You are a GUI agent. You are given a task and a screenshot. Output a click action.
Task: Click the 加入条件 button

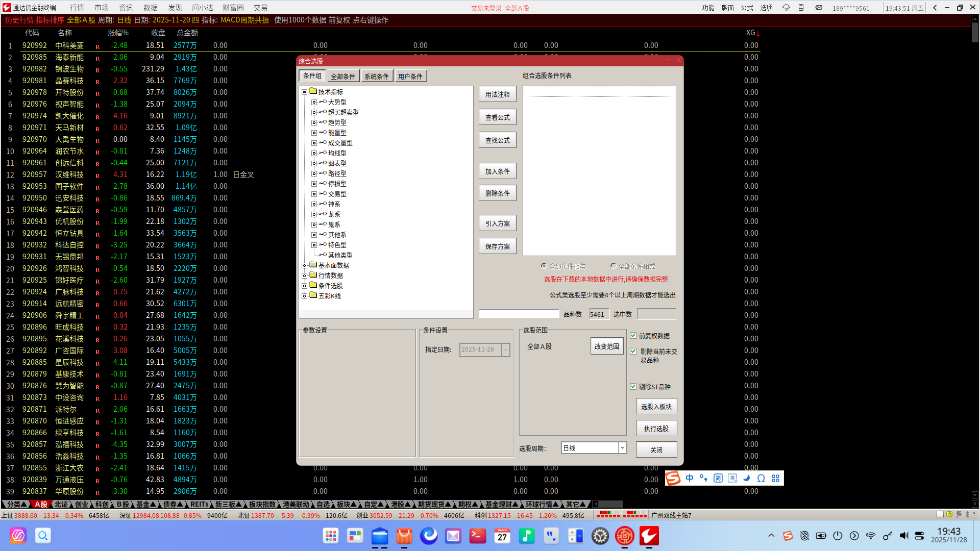coord(498,171)
